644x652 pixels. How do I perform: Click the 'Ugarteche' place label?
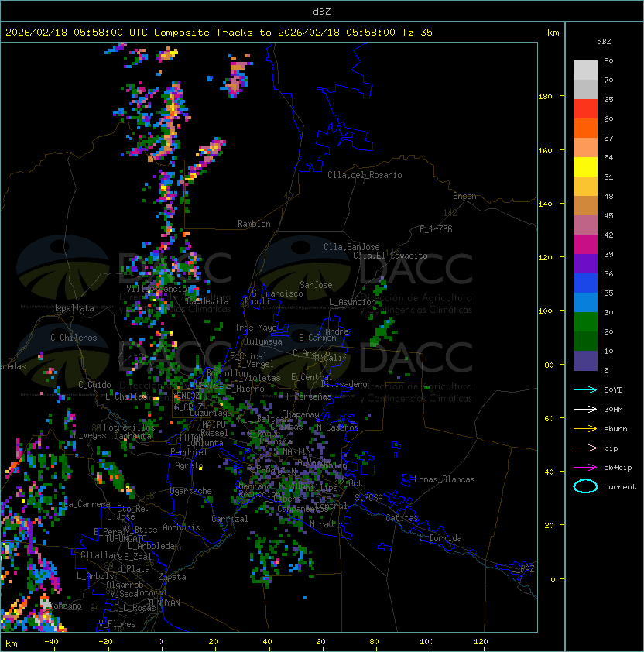(191, 491)
